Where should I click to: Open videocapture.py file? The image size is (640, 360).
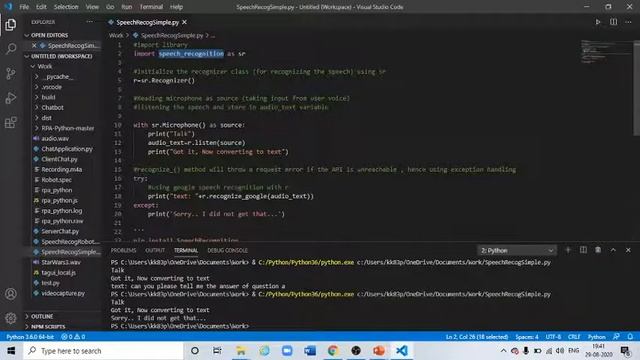63,293
